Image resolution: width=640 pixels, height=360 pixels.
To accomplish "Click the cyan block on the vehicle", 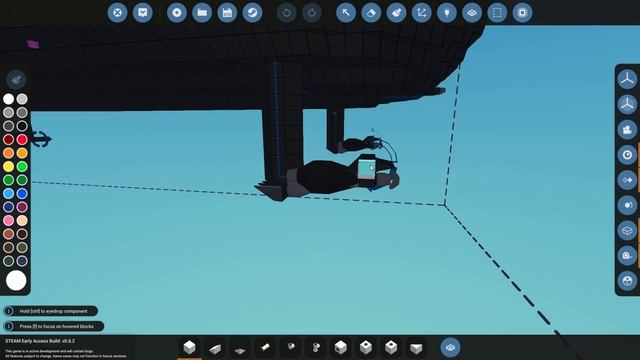I will click(366, 169).
